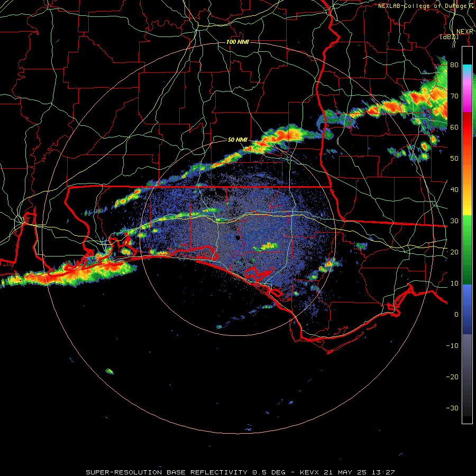
Task: Click the black radar site dot at map center
Action: [238, 237]
